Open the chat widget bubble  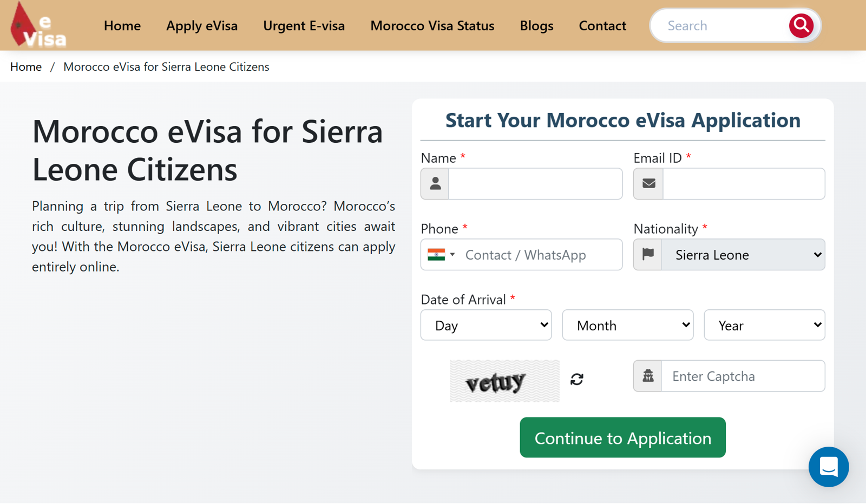[x=828, y=467]
